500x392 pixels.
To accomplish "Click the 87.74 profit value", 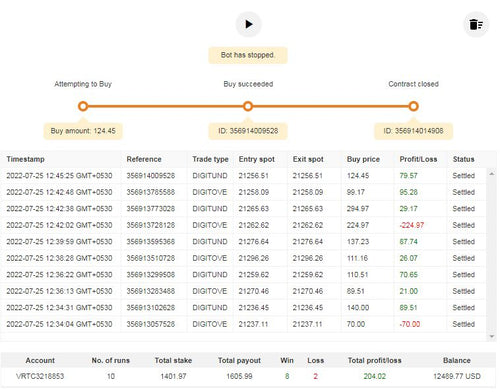I will (x=409, y=242).
